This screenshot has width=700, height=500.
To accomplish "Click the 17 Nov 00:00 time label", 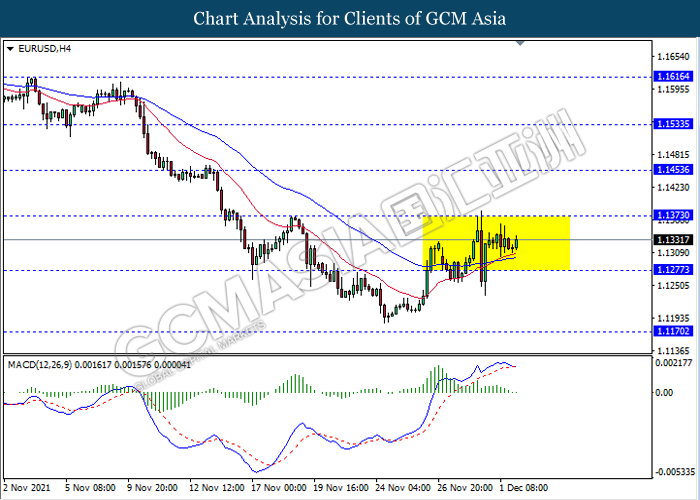I will tap(279, 488).
